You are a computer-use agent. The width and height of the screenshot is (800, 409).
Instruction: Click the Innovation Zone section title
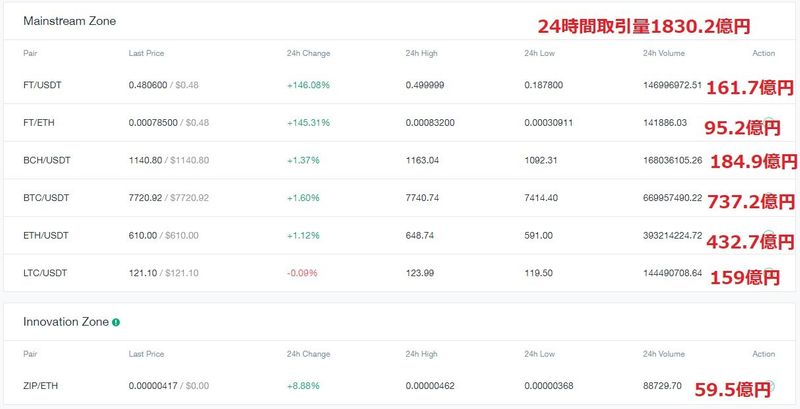point(64,323)
